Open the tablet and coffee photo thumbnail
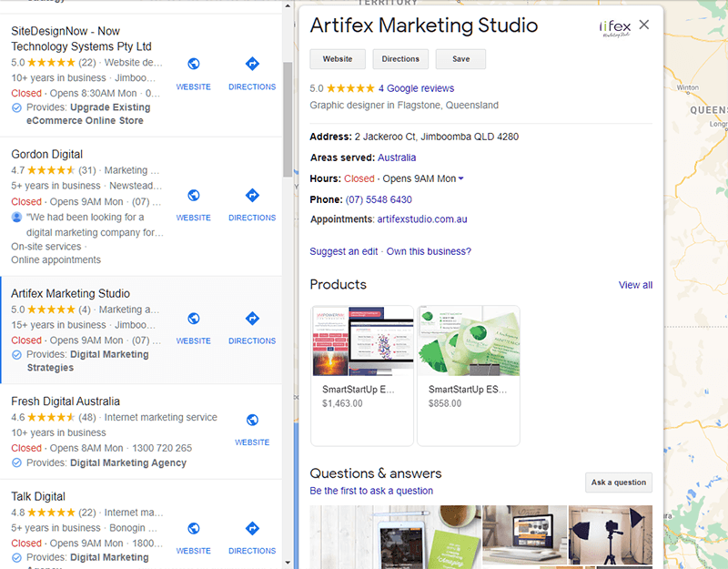 [396, 537]
